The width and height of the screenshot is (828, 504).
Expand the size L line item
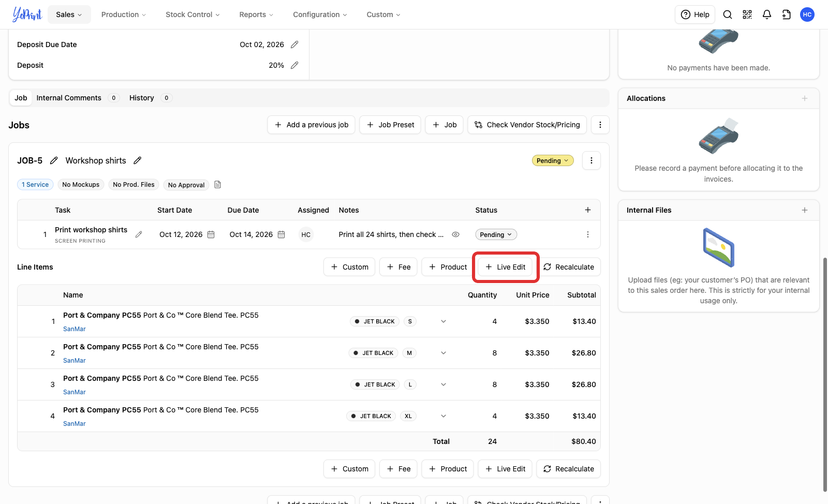pos(443,384)
